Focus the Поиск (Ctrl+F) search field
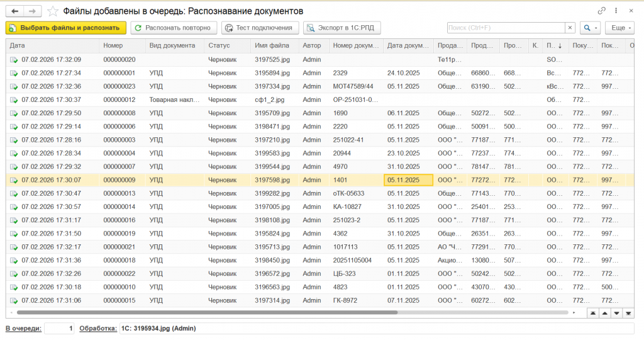The width and height of the screenshot is (644, 340). [506, 28]
